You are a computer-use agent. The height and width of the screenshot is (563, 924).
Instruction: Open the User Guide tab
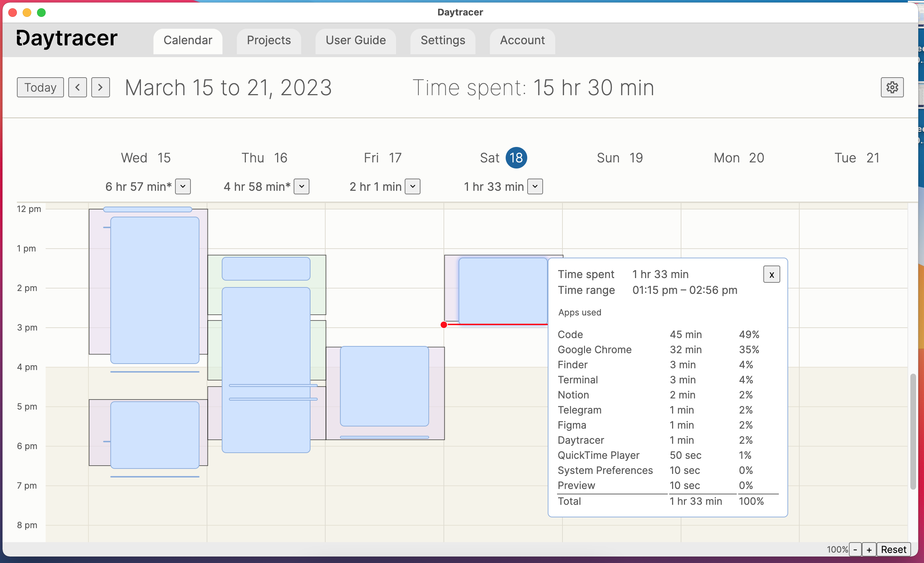pos(355,41)
